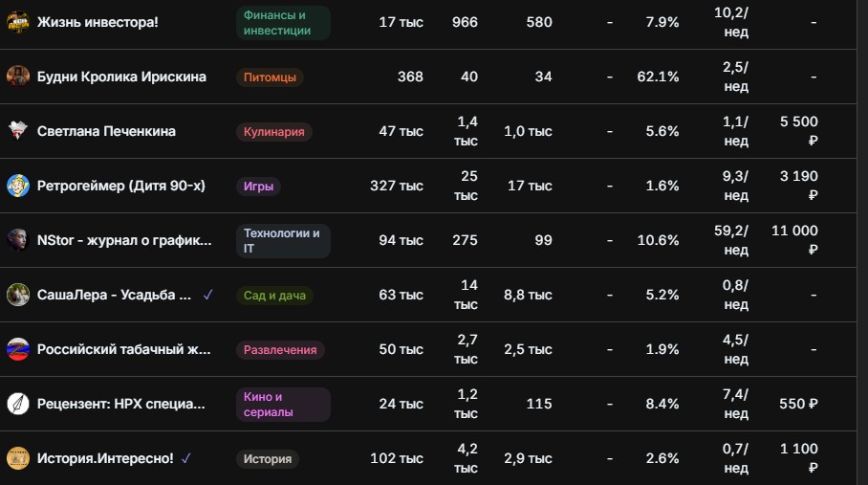The width and height of the screenshot is (868, 485).
Task: Click the История.Интересно! channel avatar
Action: coord(18,458)
